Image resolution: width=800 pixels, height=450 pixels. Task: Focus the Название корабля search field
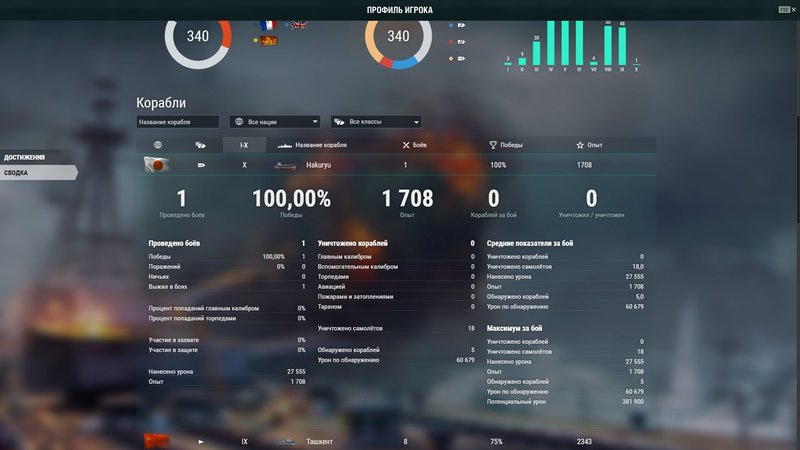(x=177, y=122)
